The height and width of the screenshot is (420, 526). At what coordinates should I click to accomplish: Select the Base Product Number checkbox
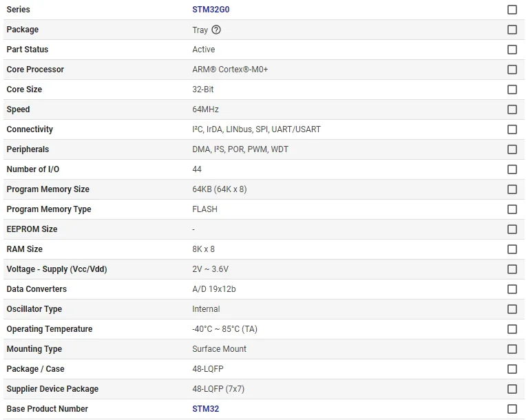(512, 408)
